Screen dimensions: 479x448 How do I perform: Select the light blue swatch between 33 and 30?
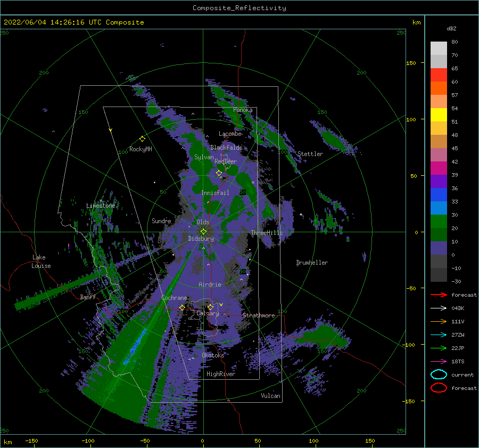click(x=439, y=208)
